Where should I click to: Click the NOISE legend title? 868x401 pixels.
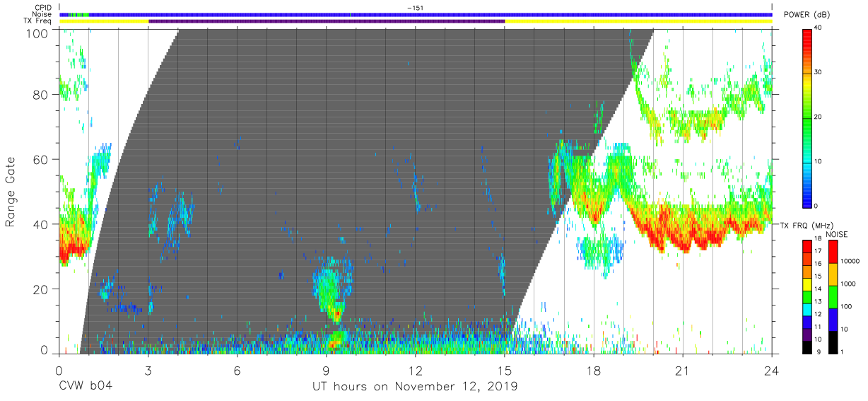pyautogui.click(x=836, y=234)
